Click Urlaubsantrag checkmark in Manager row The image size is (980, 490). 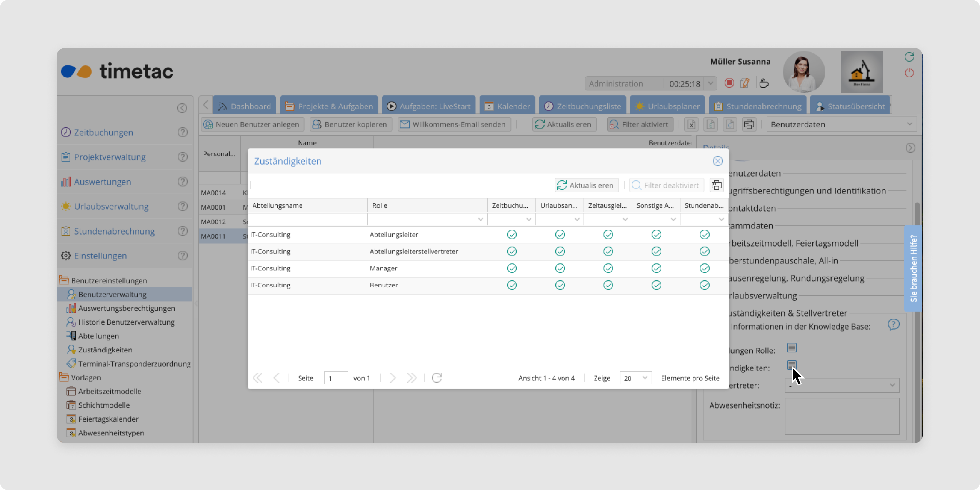pos(560,268)
